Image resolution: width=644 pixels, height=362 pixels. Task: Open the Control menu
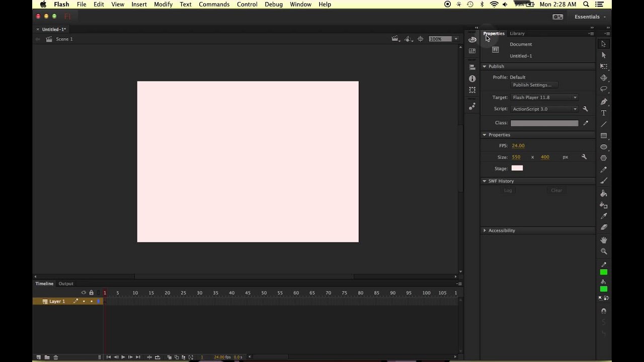point(247,5)
